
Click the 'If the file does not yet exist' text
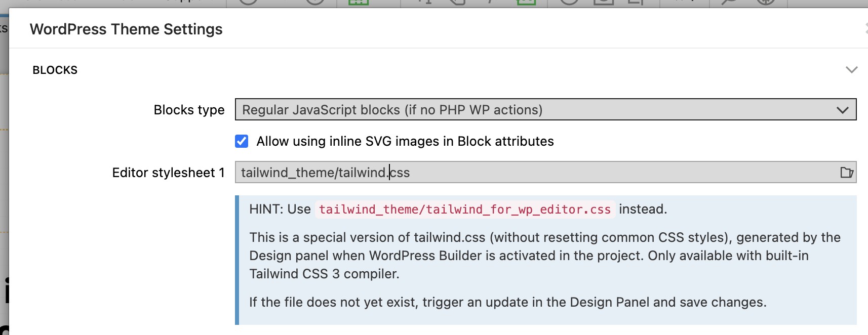(x=508, y=302)
